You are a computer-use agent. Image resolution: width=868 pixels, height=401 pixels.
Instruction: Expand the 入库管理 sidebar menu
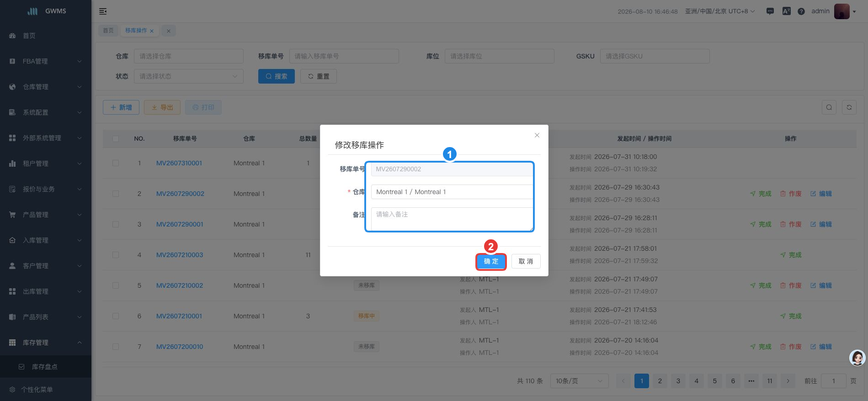46,240
